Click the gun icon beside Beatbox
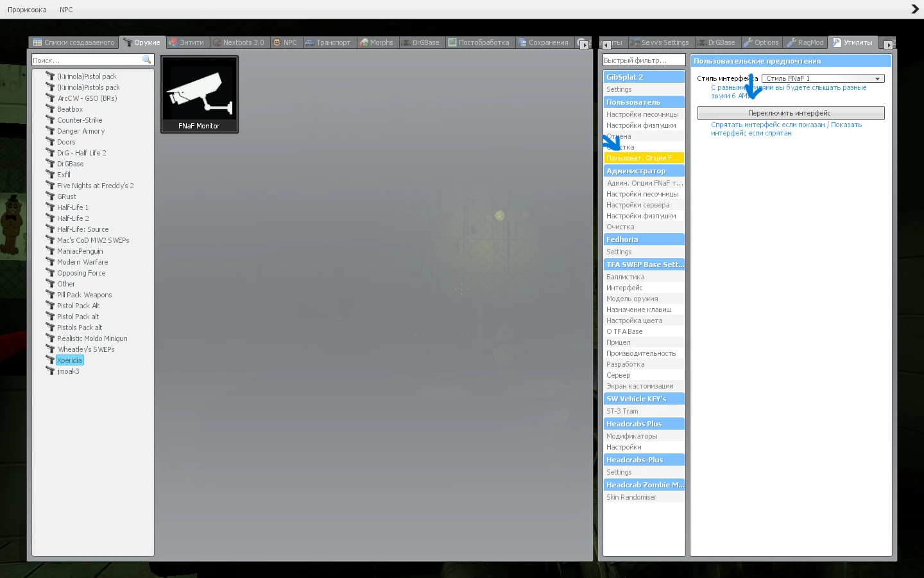 click(x=50, y=109)
